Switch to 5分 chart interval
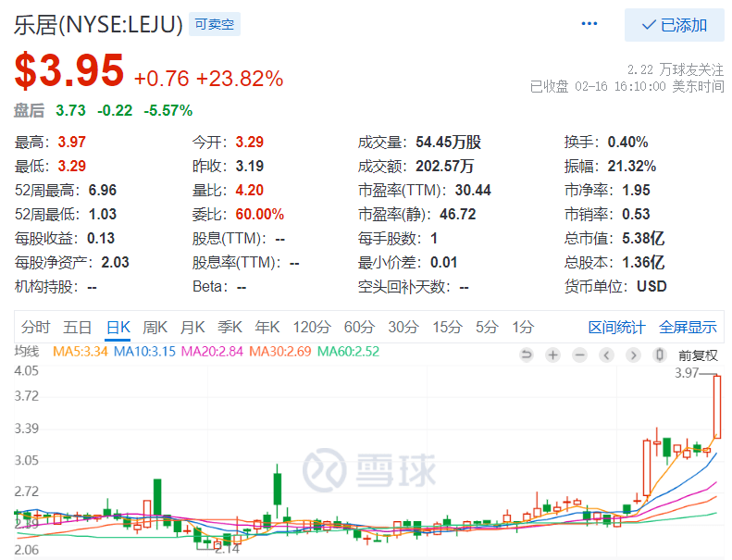 click(487, 327)
